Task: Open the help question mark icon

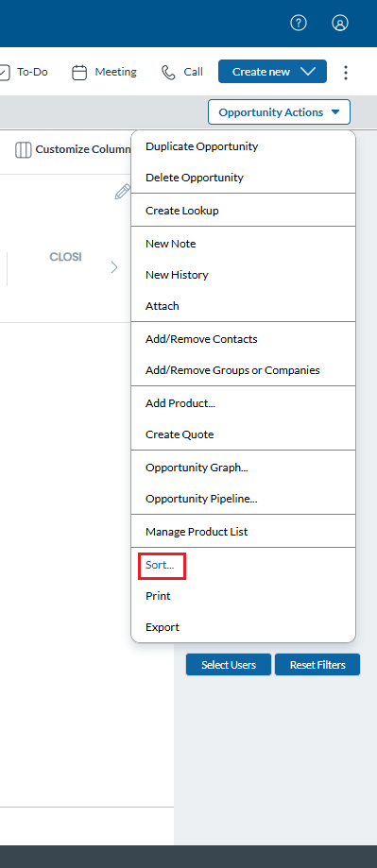Action: 299,23
